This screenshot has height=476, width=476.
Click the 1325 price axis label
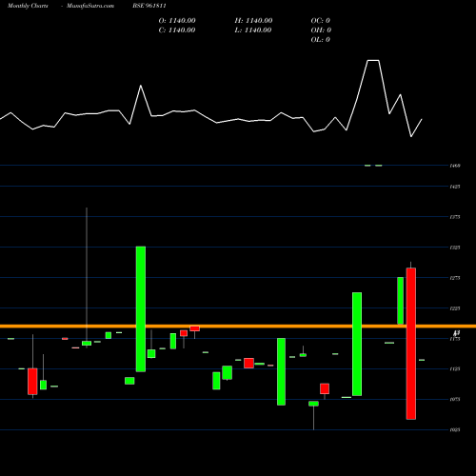(x=455, y=248)
